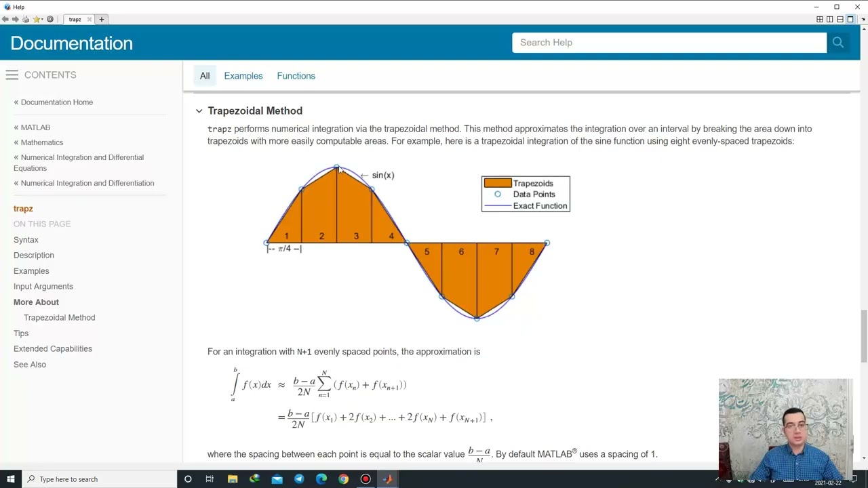Open a new tab with the plus button

point(102,20)
